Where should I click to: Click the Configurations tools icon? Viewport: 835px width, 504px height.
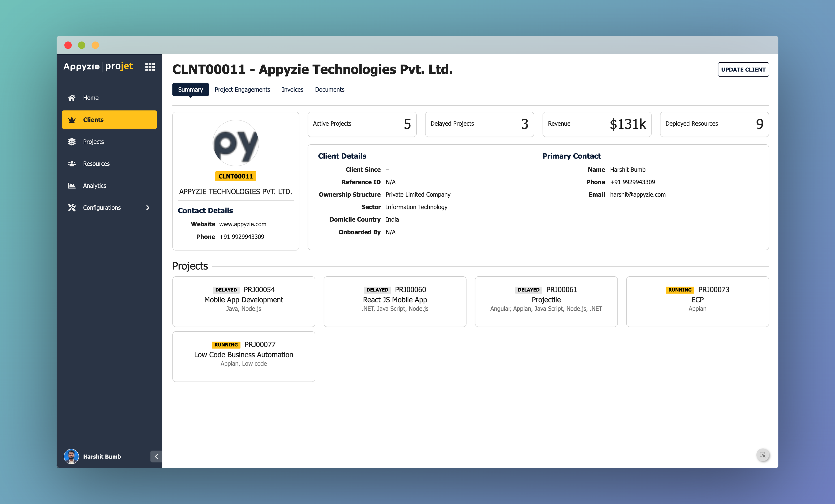point(72,208)
